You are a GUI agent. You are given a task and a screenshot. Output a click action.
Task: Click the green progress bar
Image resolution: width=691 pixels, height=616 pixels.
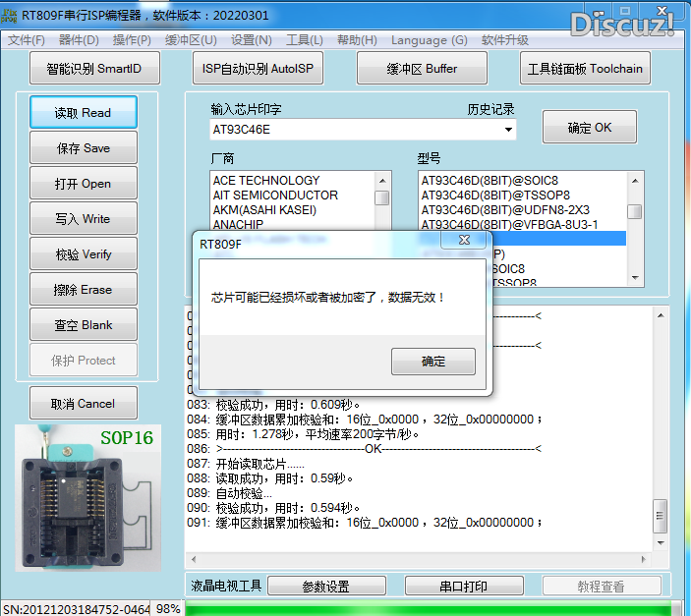tap(430, 608)
